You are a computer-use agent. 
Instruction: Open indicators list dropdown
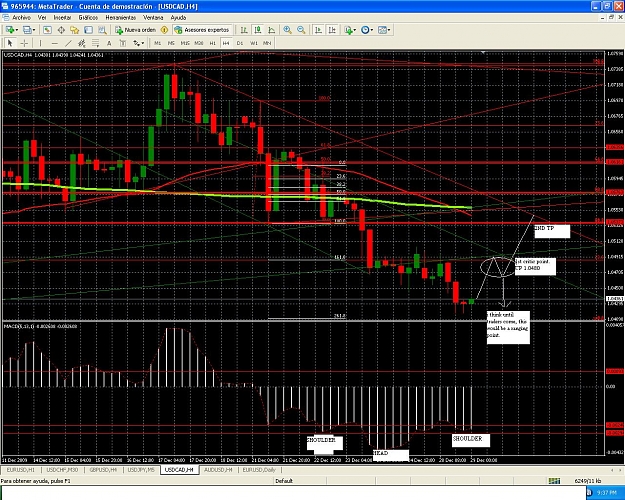[x=350, y=30]
